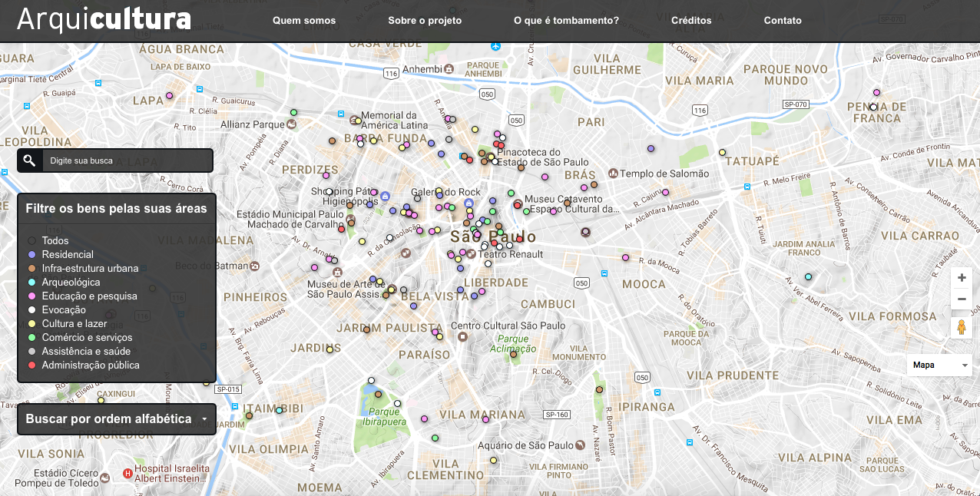This screenshot has height=496, width=980.
Task: View the Créditos page
Action: tap(691, 21)
